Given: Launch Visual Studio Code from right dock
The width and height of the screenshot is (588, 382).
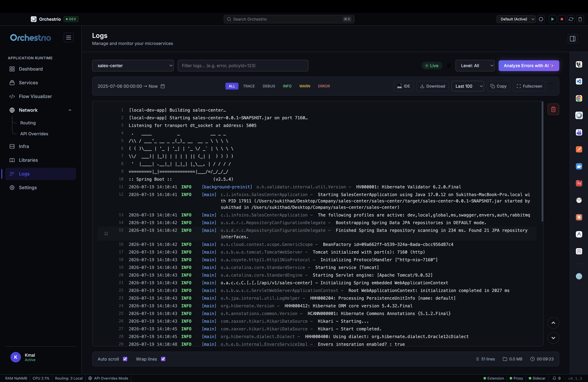Looking at the screenshot, I should coord(579,82).
